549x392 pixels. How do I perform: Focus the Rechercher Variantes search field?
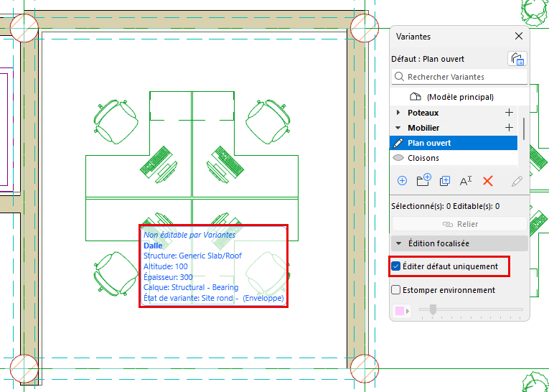point(459,77)
